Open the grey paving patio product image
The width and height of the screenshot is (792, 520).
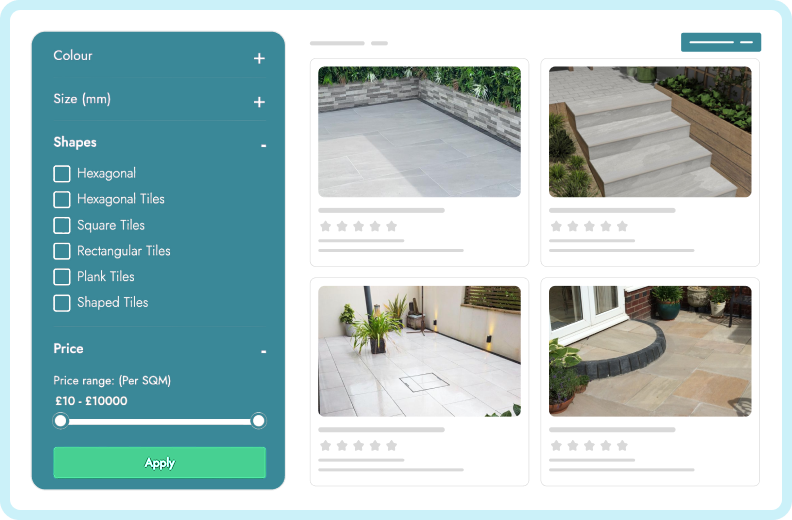[x=419, y=132]
